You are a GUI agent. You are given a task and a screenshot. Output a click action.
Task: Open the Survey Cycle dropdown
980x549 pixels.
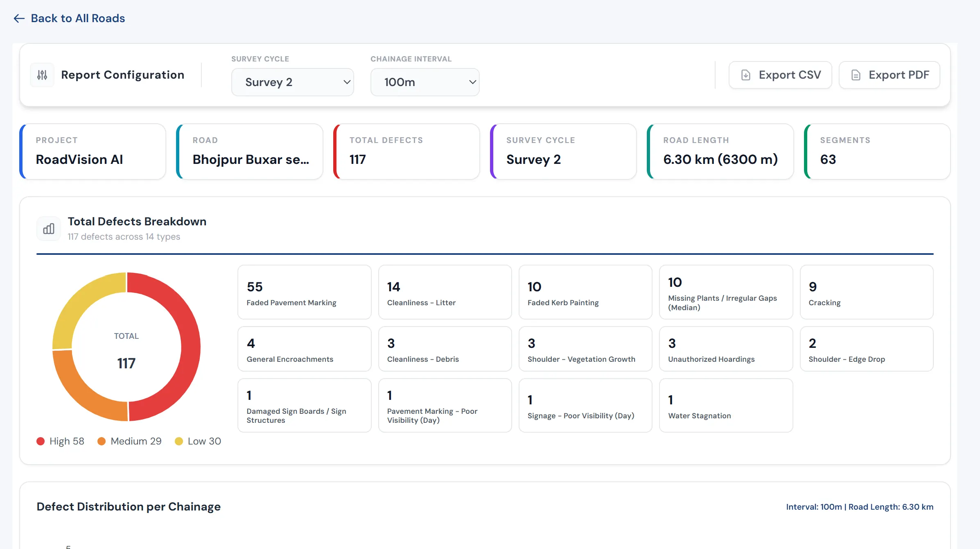tap(293, 82)
